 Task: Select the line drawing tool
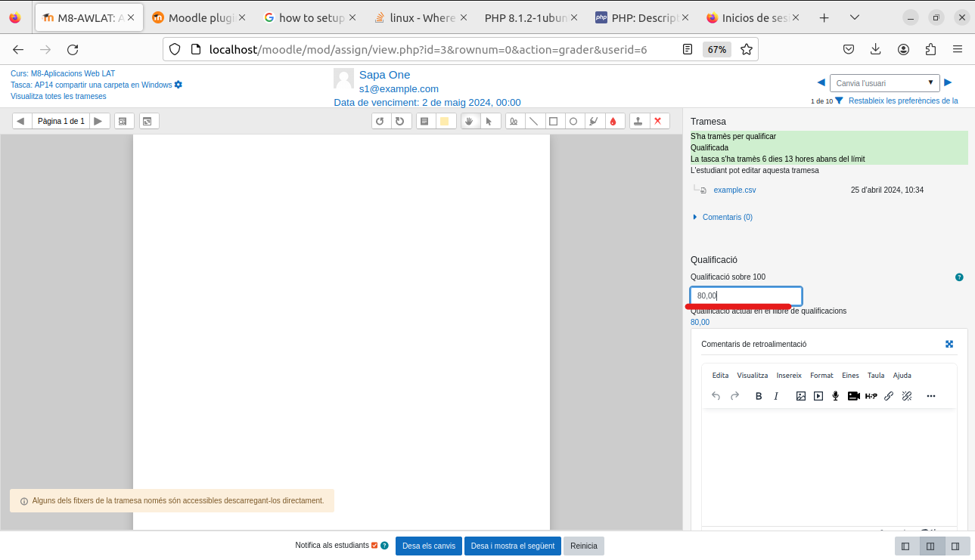pyautogui.click(x=535, y=120)
